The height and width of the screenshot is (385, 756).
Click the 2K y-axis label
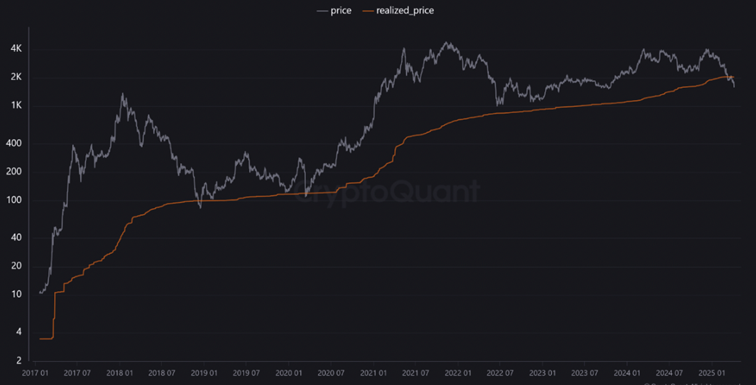point(16,78)
